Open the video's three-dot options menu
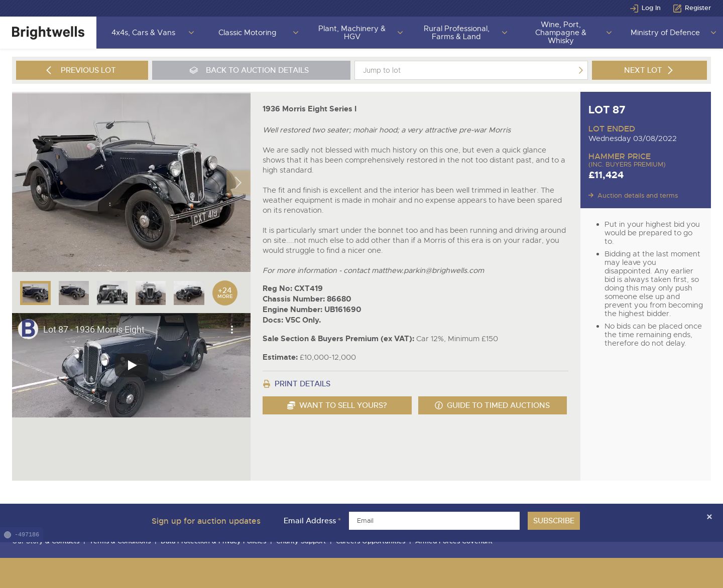 (x=231, y=330)
